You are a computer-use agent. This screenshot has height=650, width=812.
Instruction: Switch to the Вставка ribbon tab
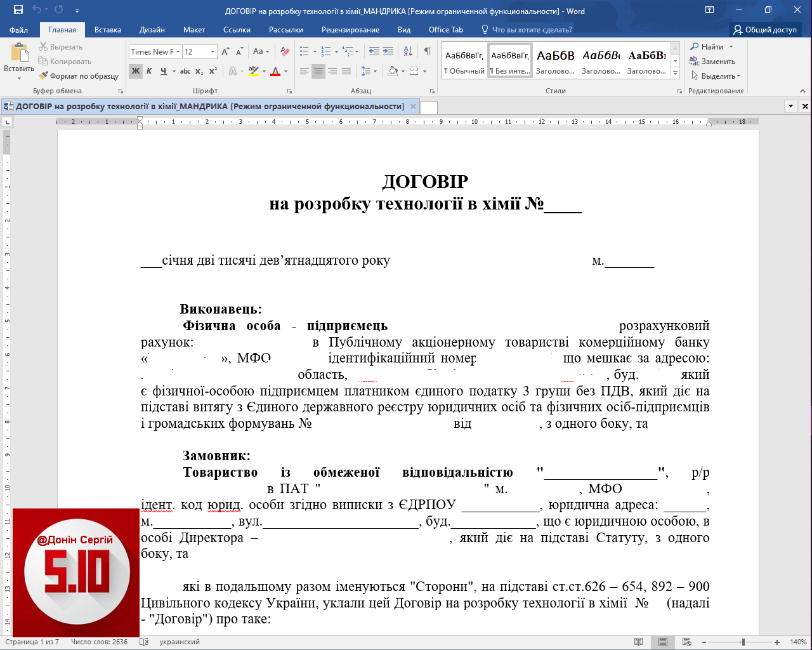107,29
